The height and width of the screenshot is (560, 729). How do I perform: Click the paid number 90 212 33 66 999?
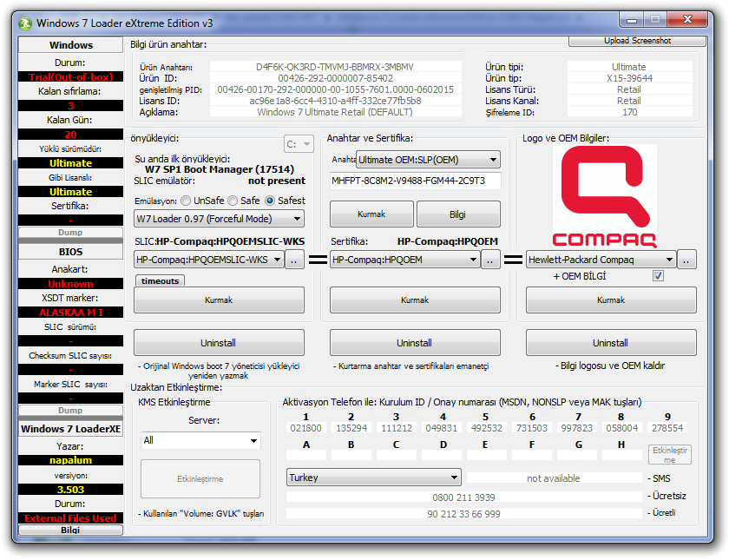(x=463, y=514)
